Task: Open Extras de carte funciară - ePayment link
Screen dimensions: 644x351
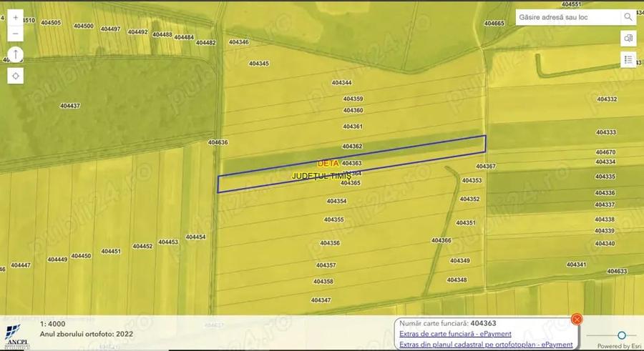Action: tap(455, 334)
